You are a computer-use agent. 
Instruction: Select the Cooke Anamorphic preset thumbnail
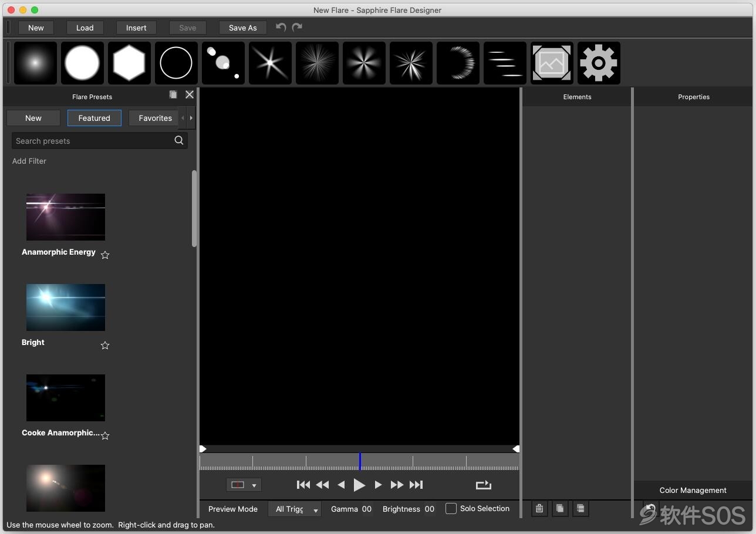tap(66, 397)
